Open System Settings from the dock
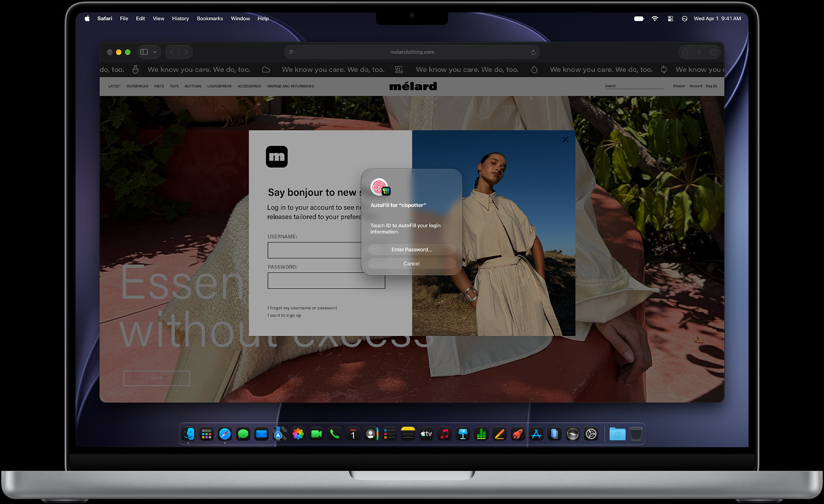Image resolution: width=824 pixels, height=504 pixels. click(591, 434)
